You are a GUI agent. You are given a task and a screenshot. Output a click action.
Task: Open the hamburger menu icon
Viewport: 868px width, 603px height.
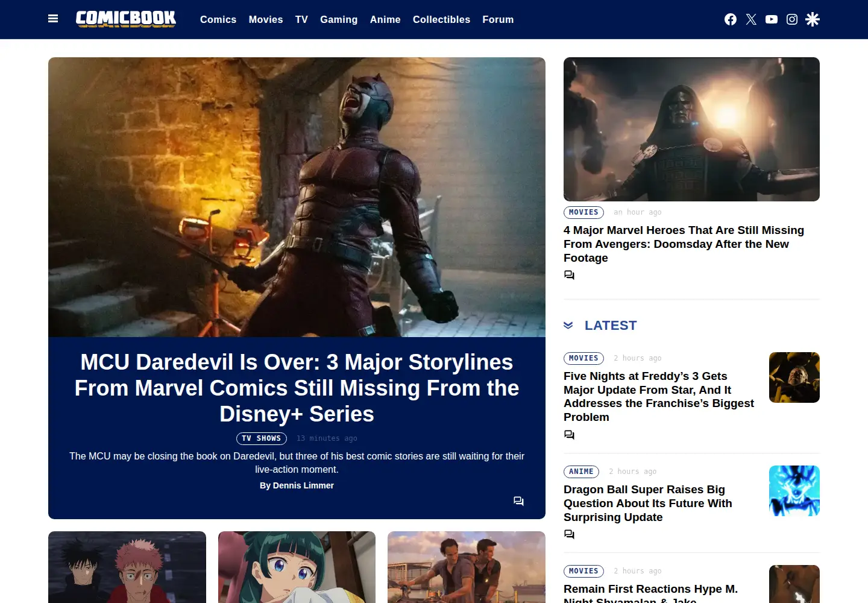53,19
